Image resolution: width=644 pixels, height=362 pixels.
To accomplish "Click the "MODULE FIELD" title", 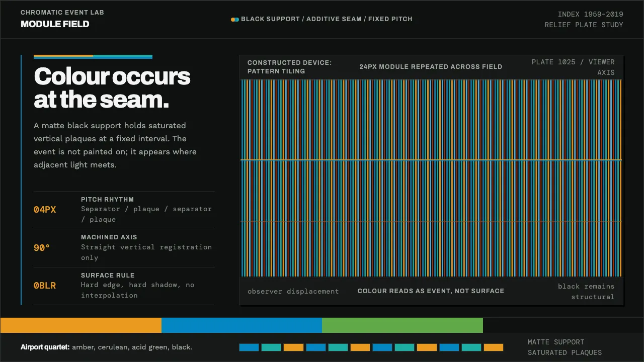I will pos(55,24).
